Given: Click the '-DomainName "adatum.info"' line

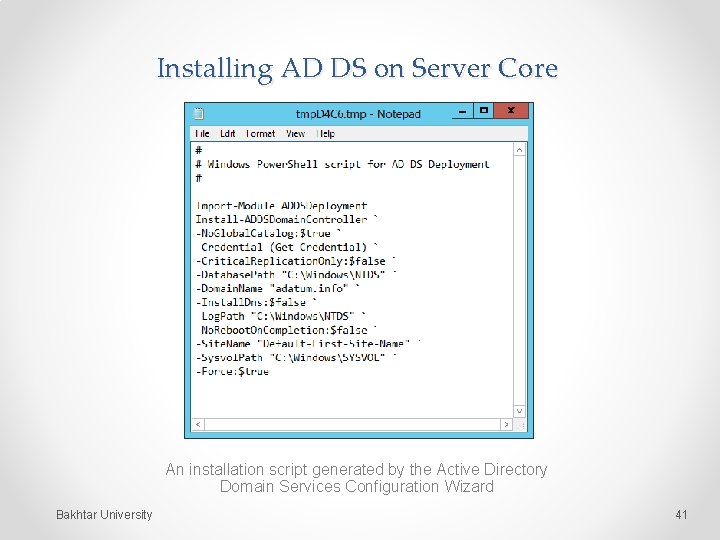Looking at the screenshot, I should pyautogui.click(x=277, y=288).
